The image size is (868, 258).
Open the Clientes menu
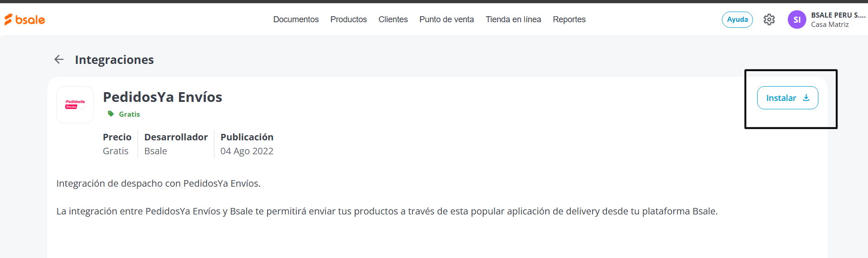pos(393,19)
